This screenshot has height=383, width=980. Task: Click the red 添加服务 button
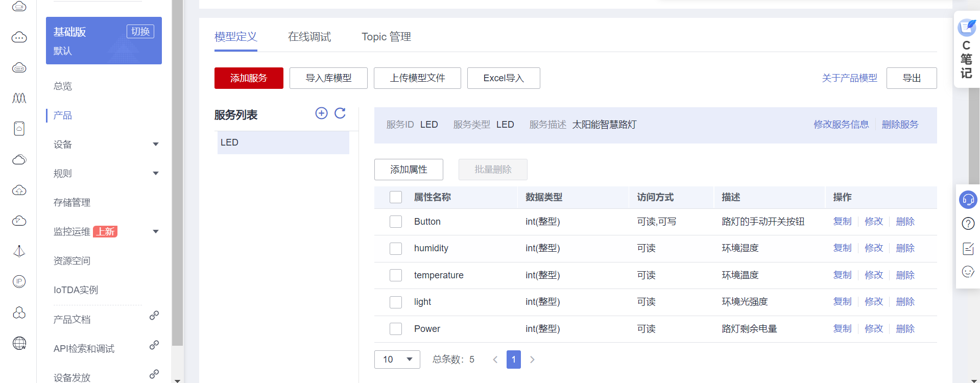tap(249, 78)
